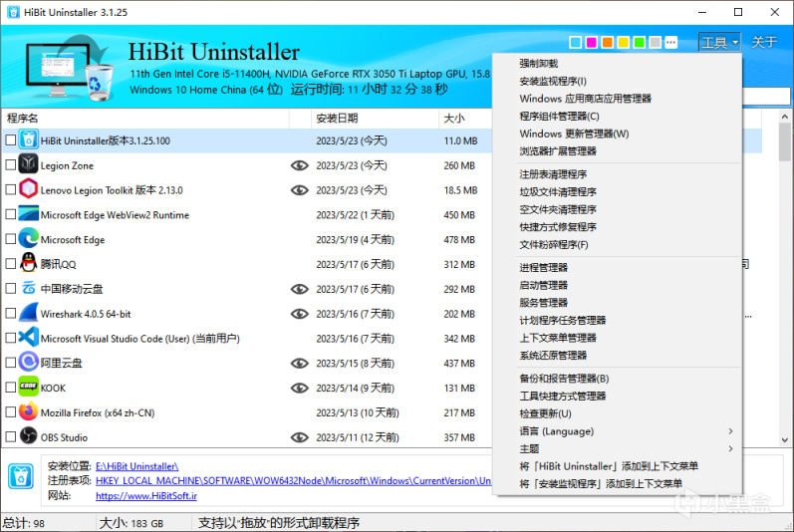Click the 中国移动云盘 icon
This screenshot has height=532, width=794.
(x=28, y=289)
